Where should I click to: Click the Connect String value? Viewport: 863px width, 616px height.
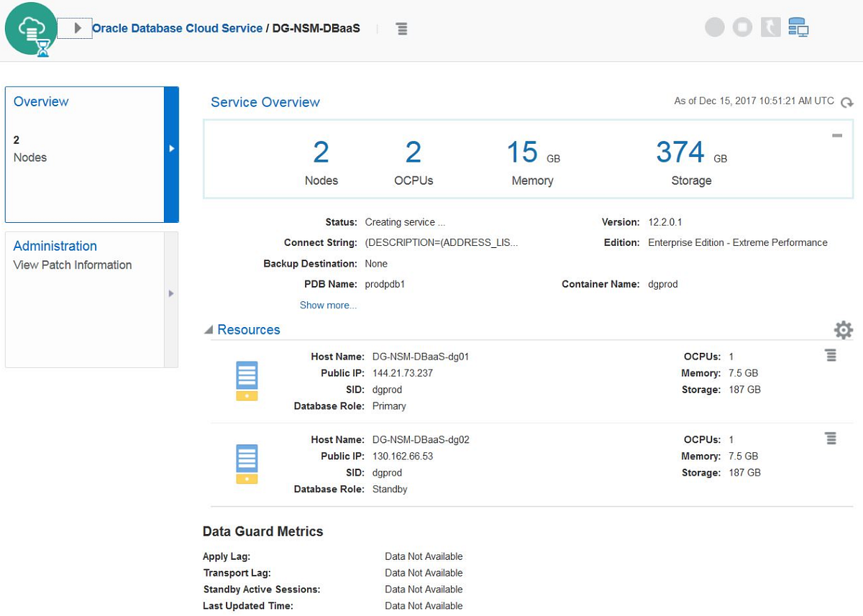(x=442, y=243)
